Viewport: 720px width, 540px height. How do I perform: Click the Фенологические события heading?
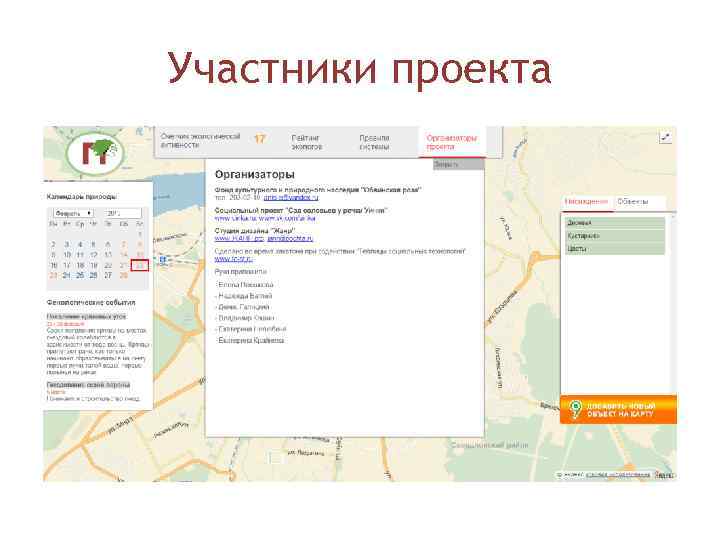[x=91, y=303]
